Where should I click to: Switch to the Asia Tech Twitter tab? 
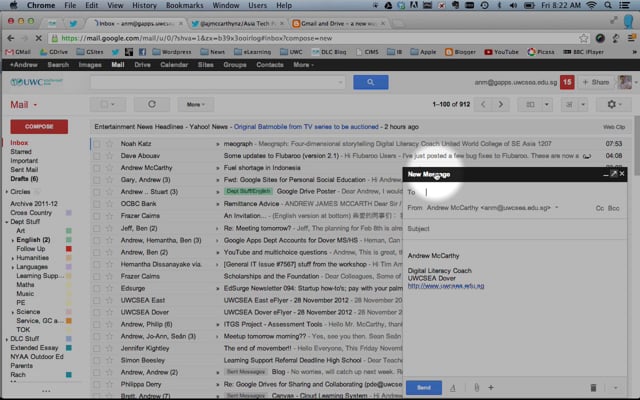click(238, 24)
